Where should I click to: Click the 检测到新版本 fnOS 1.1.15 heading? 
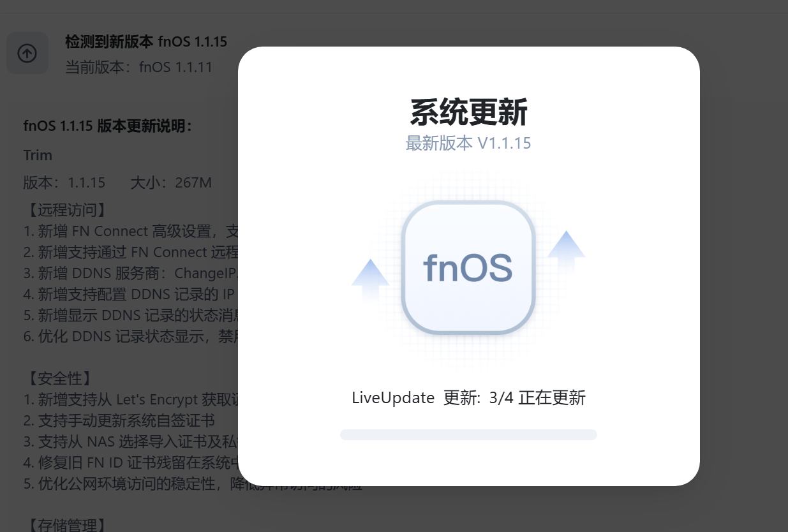tap(146, 42)
